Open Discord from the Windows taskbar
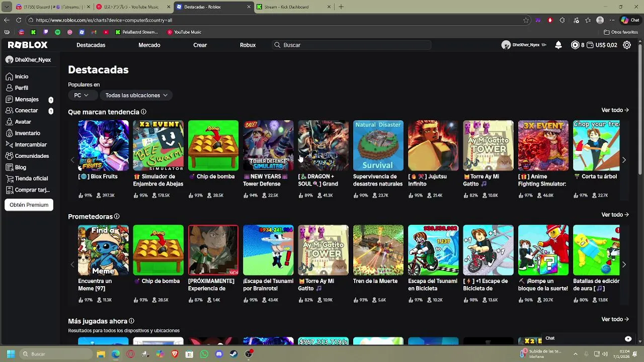 click(x=219, y=354)
